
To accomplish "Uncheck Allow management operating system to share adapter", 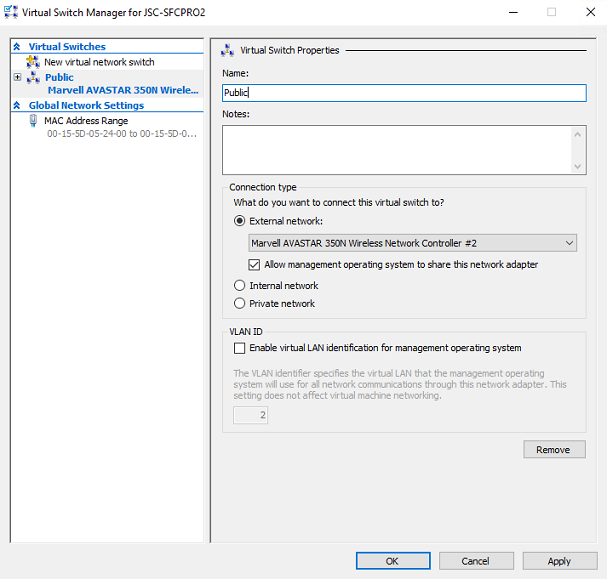I will click(254, 265).
